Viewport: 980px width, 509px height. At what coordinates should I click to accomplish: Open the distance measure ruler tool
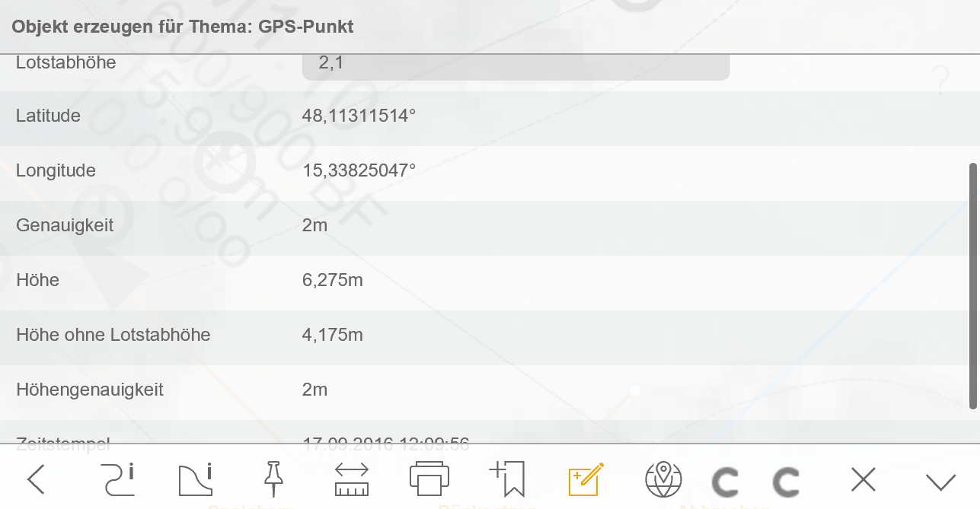(351, 480)
